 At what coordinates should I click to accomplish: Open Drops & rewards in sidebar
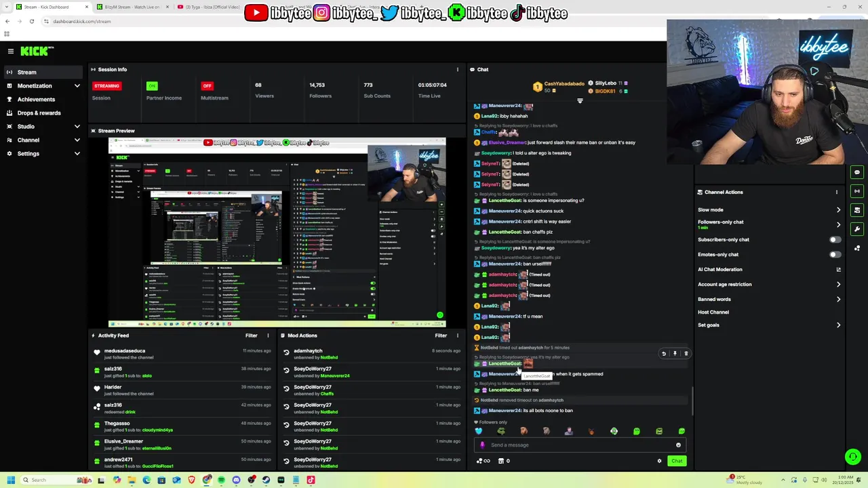[x=43, y=113]
